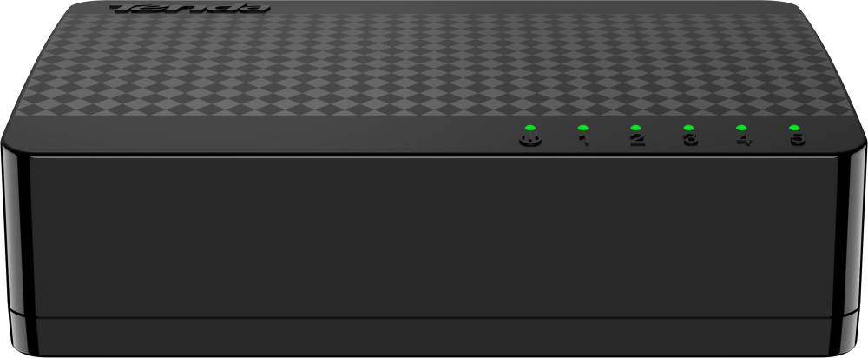
Task: Click the green LED above number 3
Action: pyautogui.click(x=688, y=128)
